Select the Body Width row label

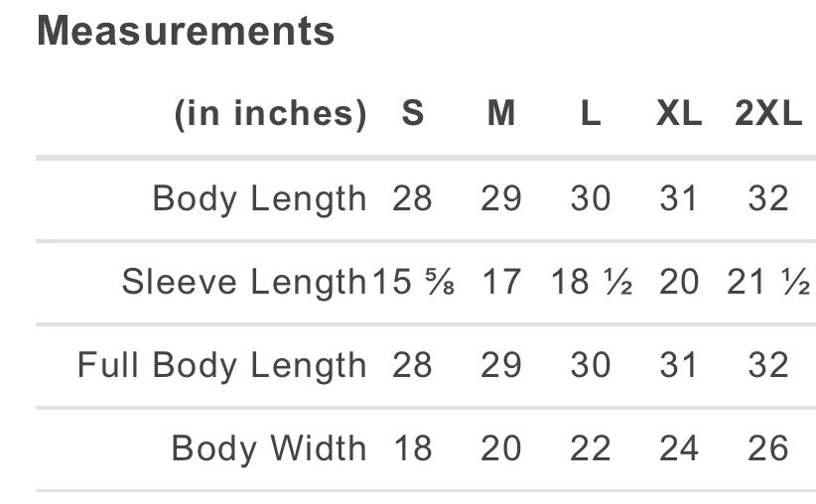coord(269,449)
